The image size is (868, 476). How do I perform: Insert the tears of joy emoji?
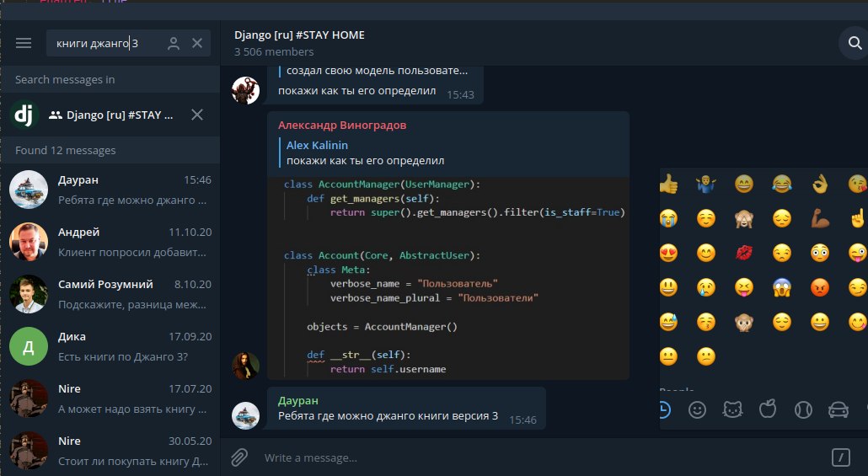[782, 184]
